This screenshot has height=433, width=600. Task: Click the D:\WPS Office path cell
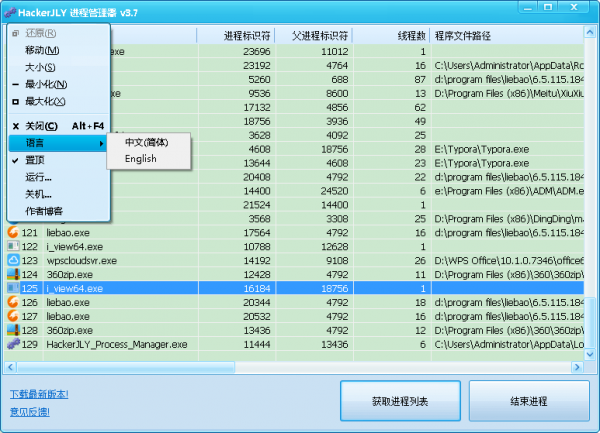[509, 260]
